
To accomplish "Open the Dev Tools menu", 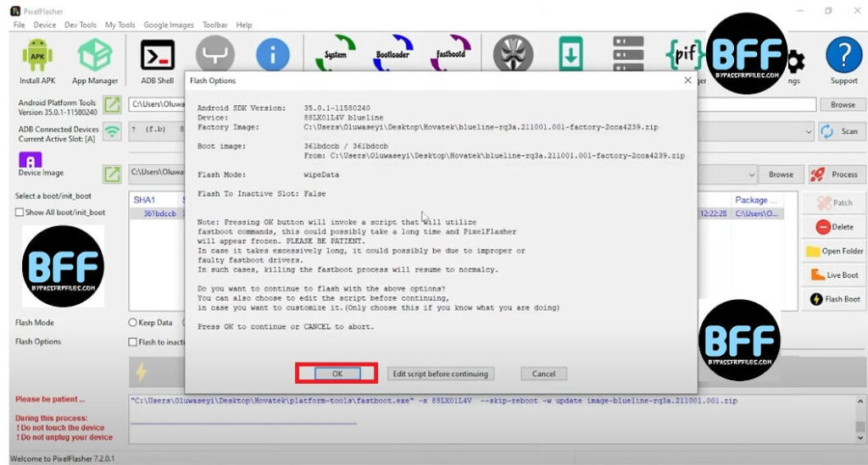I will [x=81, y=25].
